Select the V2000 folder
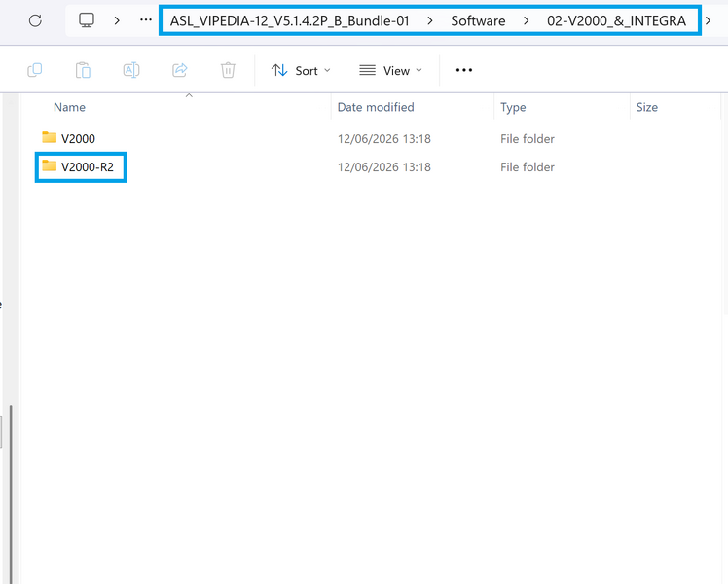 [x=78, y=139]
